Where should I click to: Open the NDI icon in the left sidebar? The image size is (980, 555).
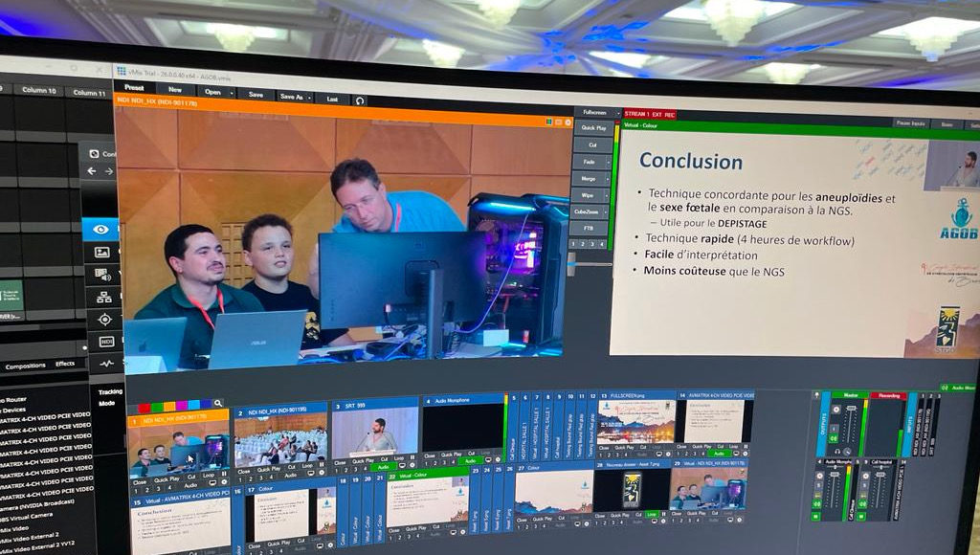pos(105,342)
